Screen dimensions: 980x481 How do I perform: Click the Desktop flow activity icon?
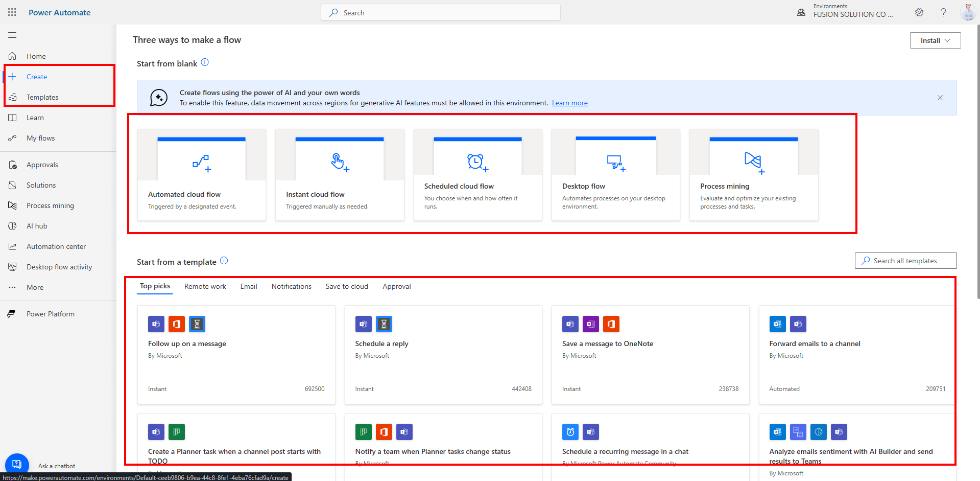(x=13, y=267)
